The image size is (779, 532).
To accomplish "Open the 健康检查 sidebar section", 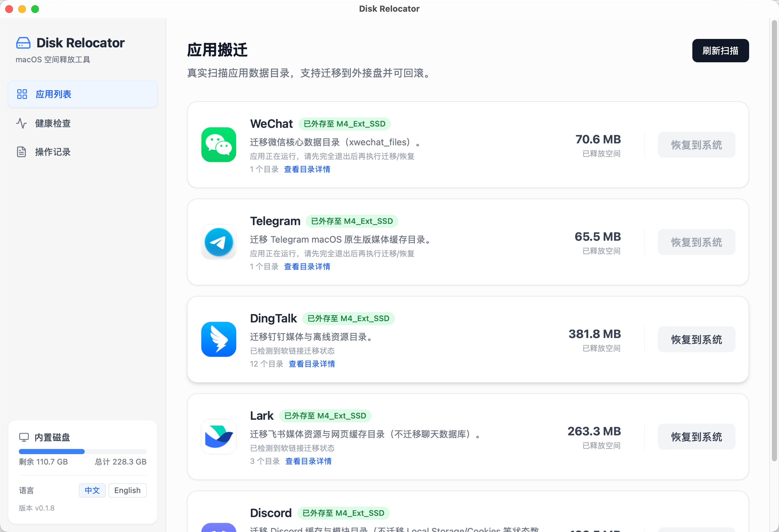I will coord(53,123).
